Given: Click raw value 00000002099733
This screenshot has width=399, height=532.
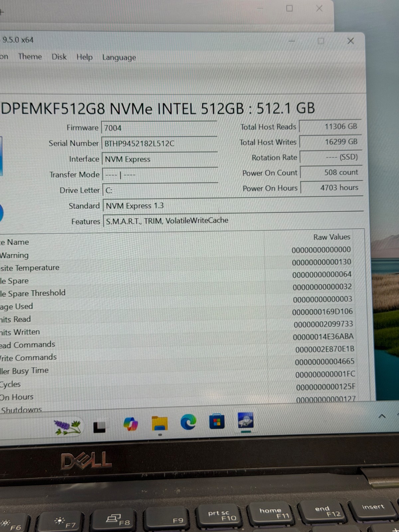Looking at the screenshot, I should pos(323,324).
